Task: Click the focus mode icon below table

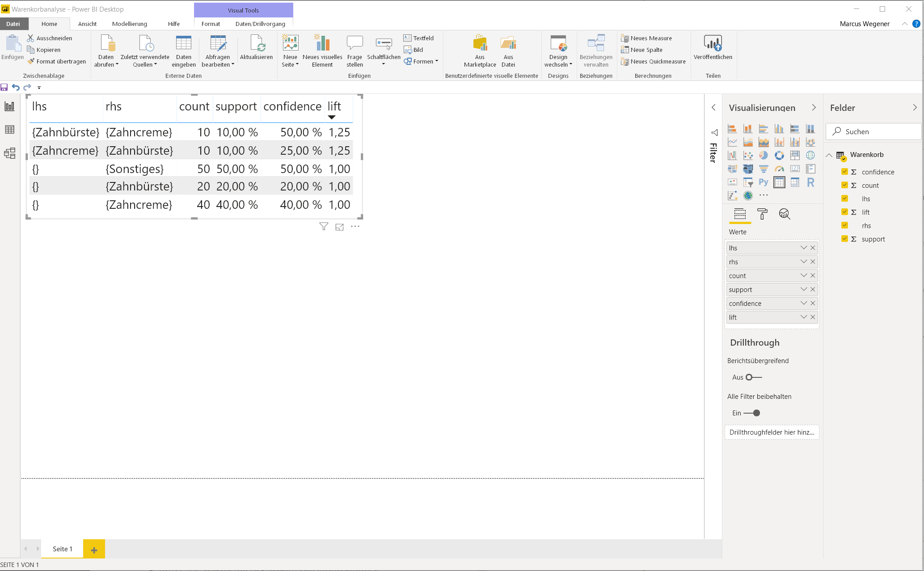Action: tap(340, 227)
